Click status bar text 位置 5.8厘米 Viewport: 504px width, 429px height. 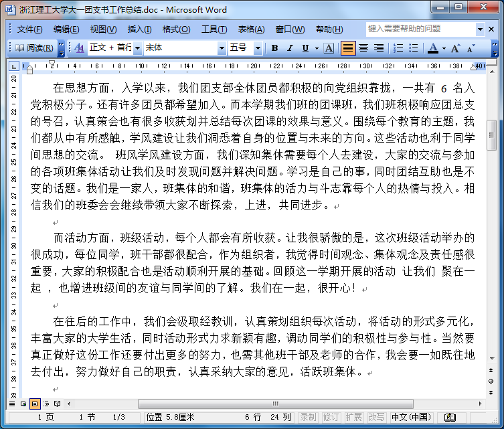(x=171, y=418)
